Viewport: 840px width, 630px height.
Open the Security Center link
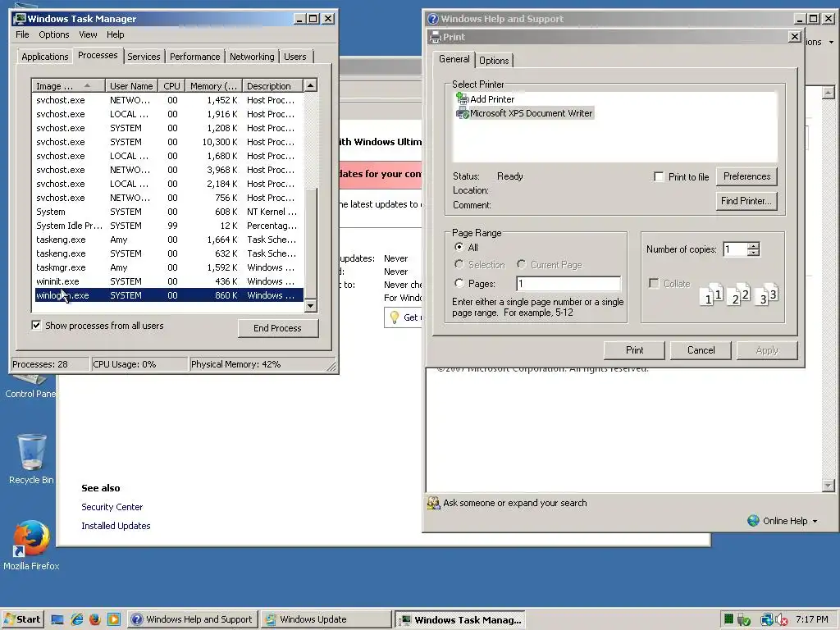112,507
